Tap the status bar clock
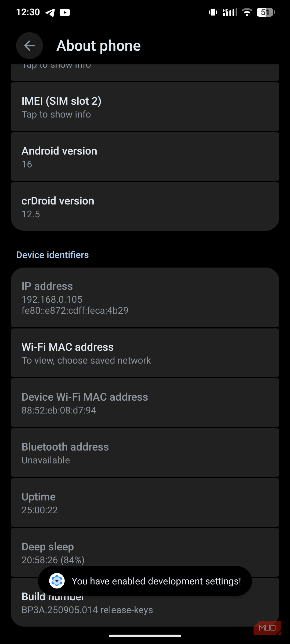This screenshot has height=644, width=290. tap(28, 12)
